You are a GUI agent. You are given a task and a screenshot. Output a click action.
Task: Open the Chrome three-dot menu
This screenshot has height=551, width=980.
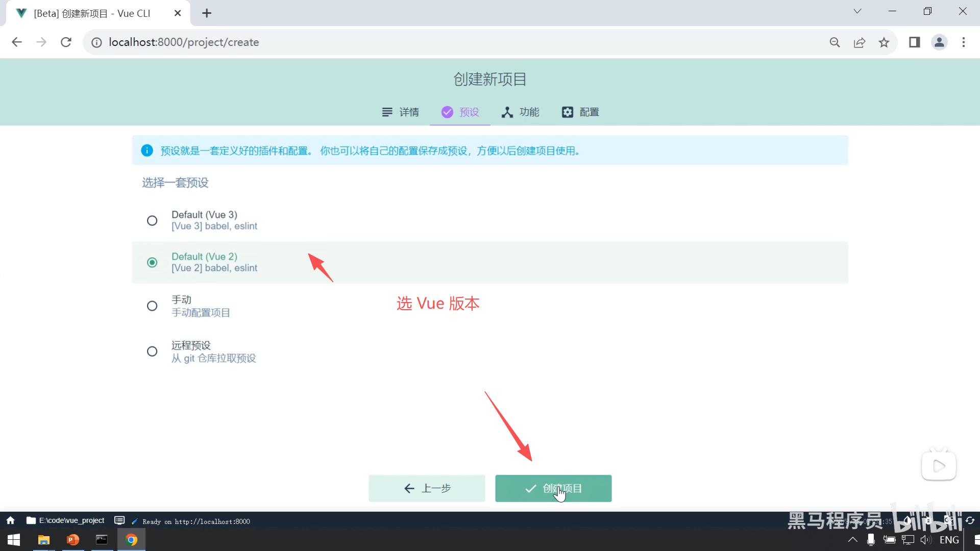(x=964, y=42)
